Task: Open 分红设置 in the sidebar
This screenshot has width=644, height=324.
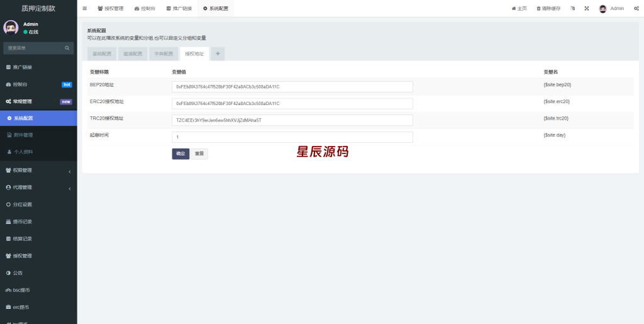Action: 38,204
